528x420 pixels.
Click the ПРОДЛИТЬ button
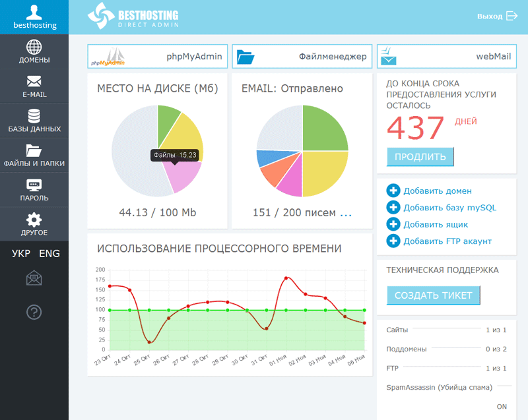pyautogui.click(x=420, y=157)
